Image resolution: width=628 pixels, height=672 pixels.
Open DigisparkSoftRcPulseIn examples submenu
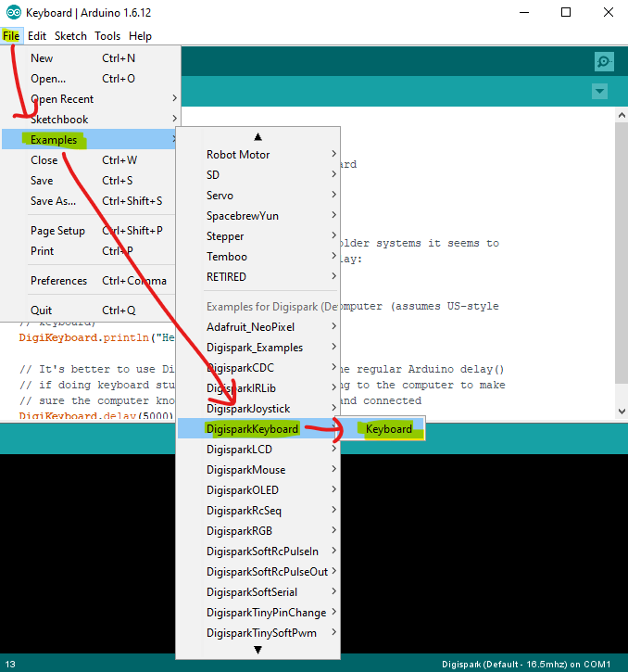point(258,552)
